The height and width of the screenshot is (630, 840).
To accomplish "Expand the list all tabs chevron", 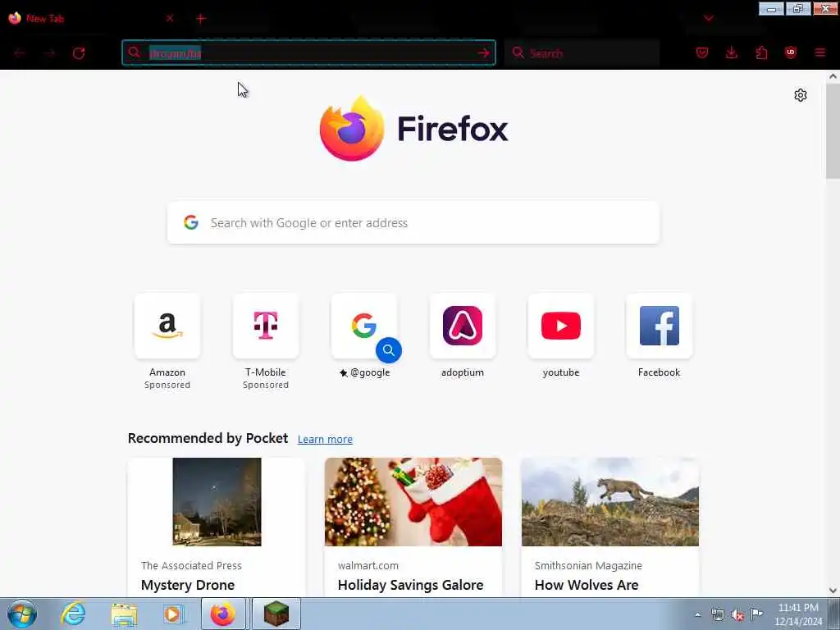I will (x=708, y=18).
